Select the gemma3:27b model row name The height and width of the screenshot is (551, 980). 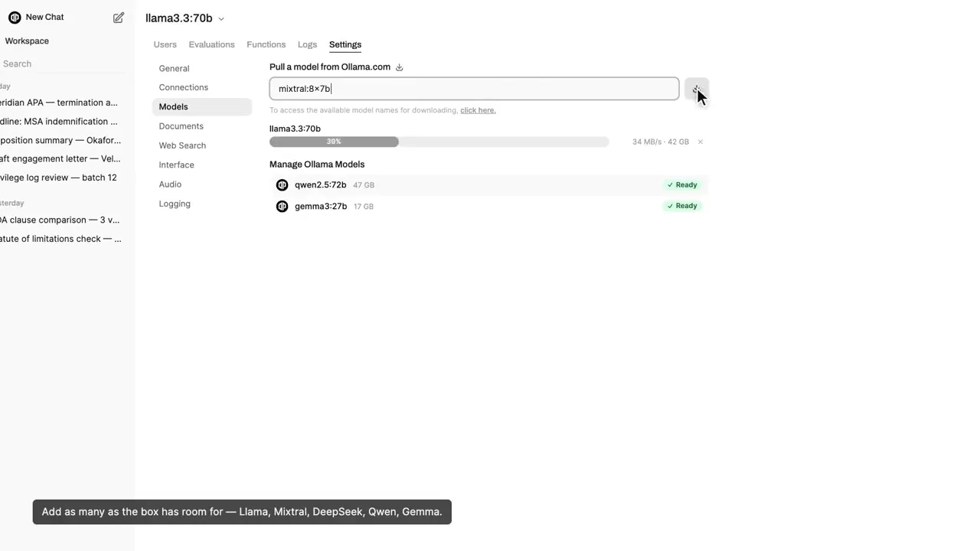321,207
